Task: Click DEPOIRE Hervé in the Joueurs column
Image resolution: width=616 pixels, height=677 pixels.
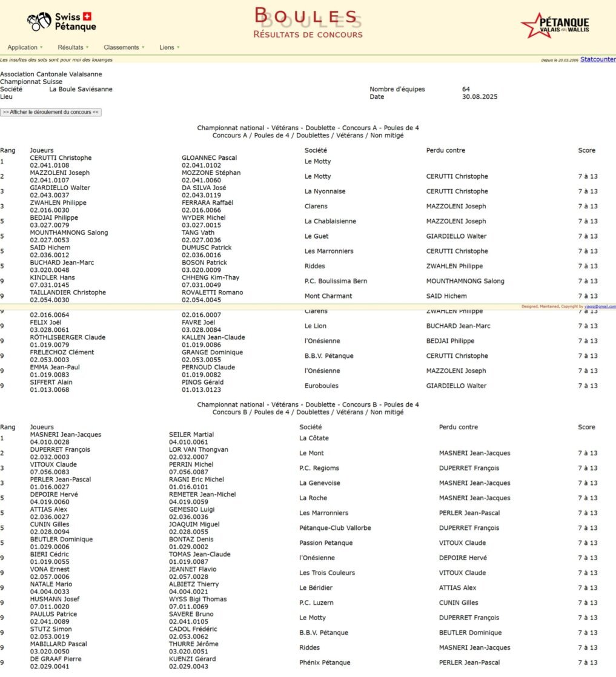Action: pos(54,495)
